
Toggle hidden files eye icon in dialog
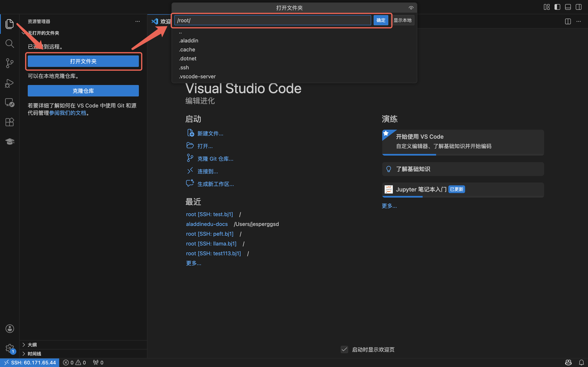point(411,8)
